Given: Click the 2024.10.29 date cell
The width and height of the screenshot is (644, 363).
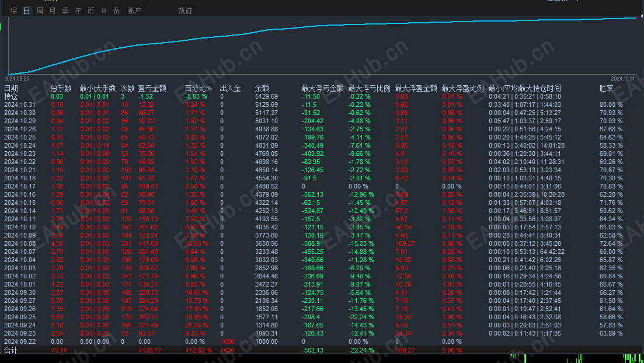Looking at the screenshot, I should coord(20,121).
